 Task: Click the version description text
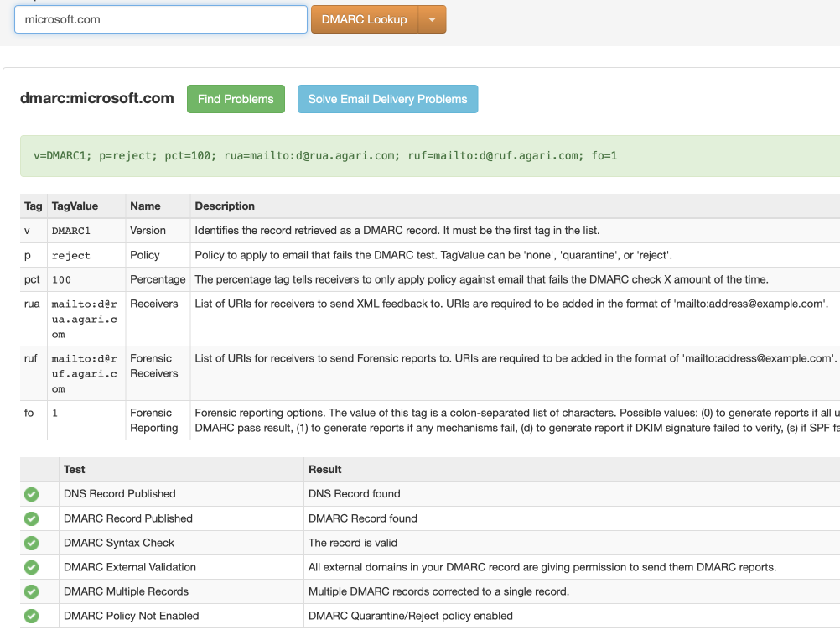tap(397, 231)
